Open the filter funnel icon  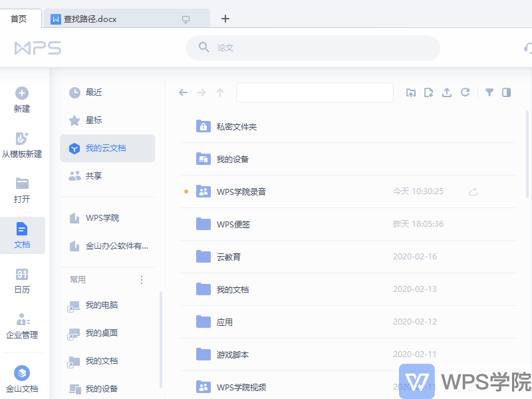(489, 92)
